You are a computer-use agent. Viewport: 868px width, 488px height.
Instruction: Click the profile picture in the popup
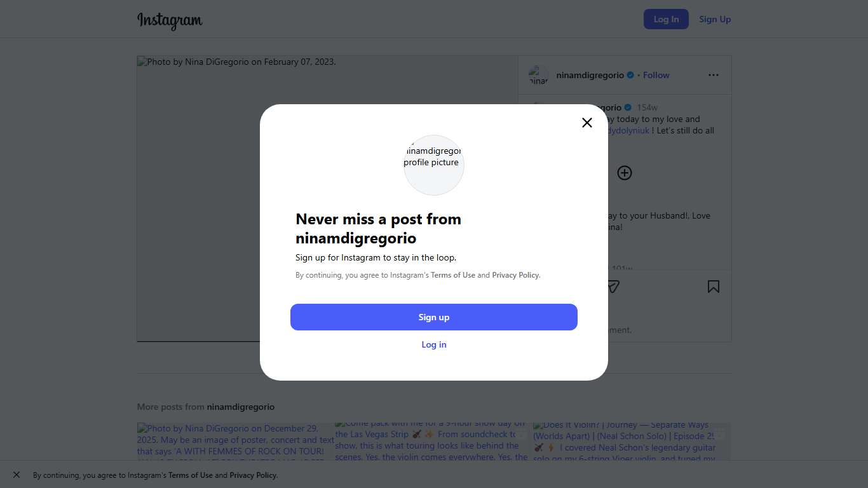click(x=434, y=165)
